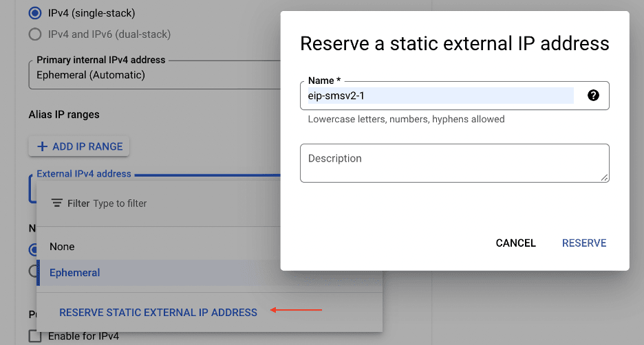The image size is (644, 345).
Task: Grab the Description box resize handle
Action: pos(604,177)
